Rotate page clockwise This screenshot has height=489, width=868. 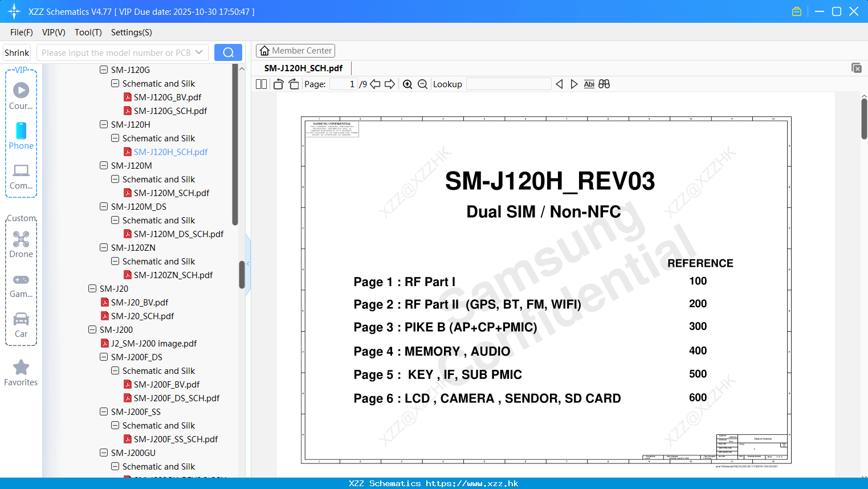coord(294,84)
